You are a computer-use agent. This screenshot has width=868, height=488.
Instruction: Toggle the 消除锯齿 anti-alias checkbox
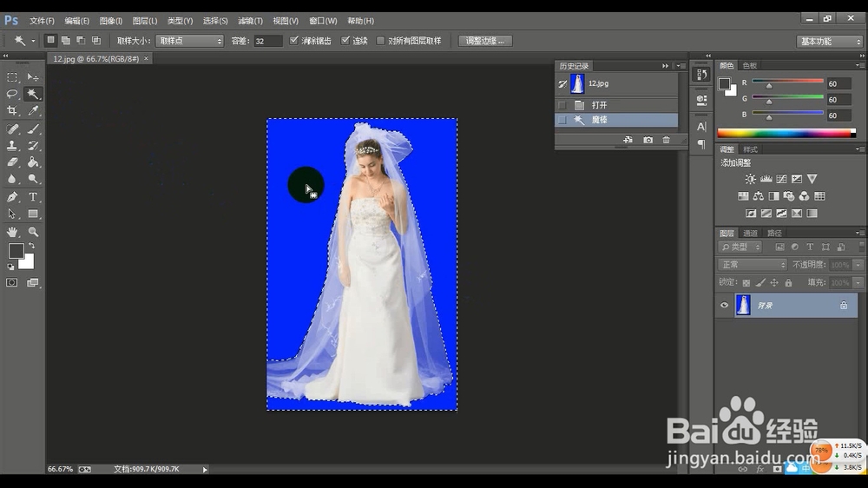coord(294,41)
